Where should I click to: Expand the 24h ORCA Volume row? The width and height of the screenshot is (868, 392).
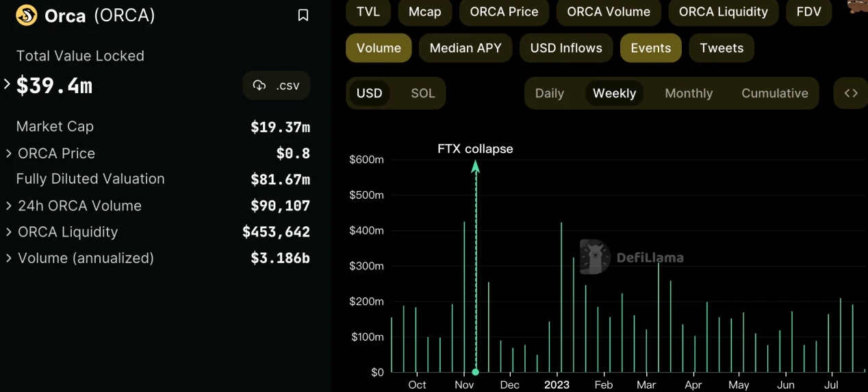9,206
